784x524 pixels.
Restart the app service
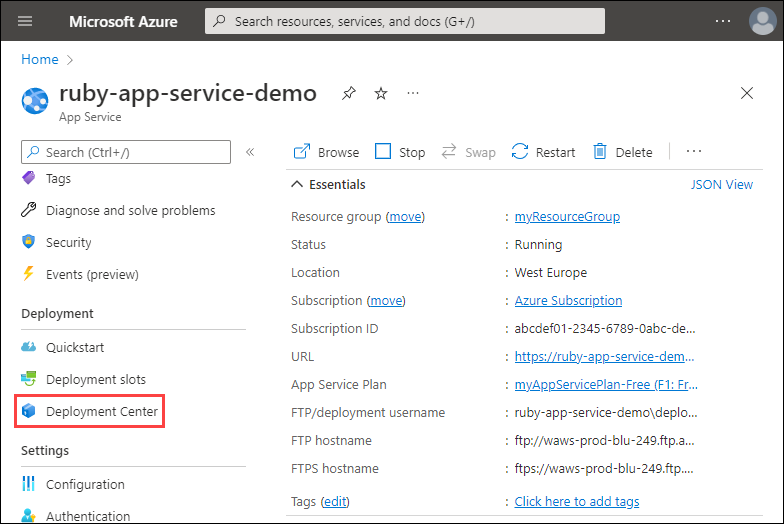(x=543, y=152)
